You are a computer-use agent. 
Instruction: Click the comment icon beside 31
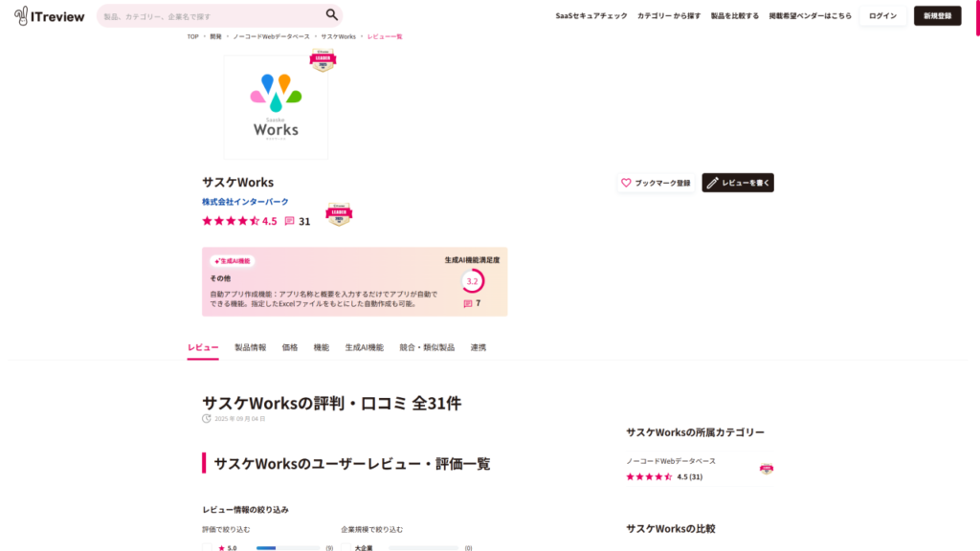[289, 221]
